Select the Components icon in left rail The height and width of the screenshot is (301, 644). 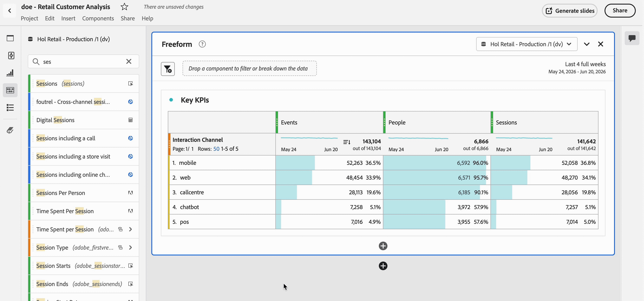pyautogui.click(x=10, y=90)
